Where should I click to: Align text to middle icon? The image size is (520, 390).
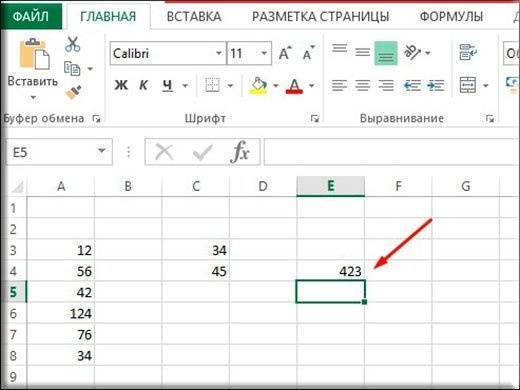click(362, 52)
